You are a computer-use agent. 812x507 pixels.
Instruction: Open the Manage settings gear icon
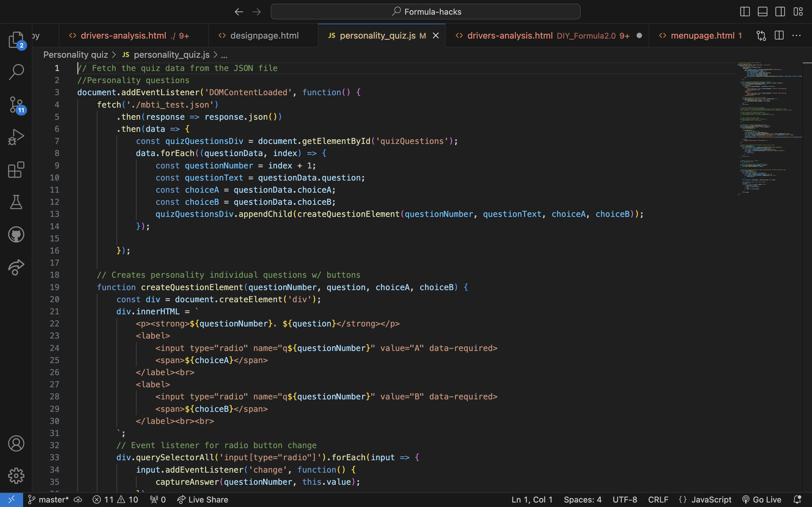[x=16, y=475]
